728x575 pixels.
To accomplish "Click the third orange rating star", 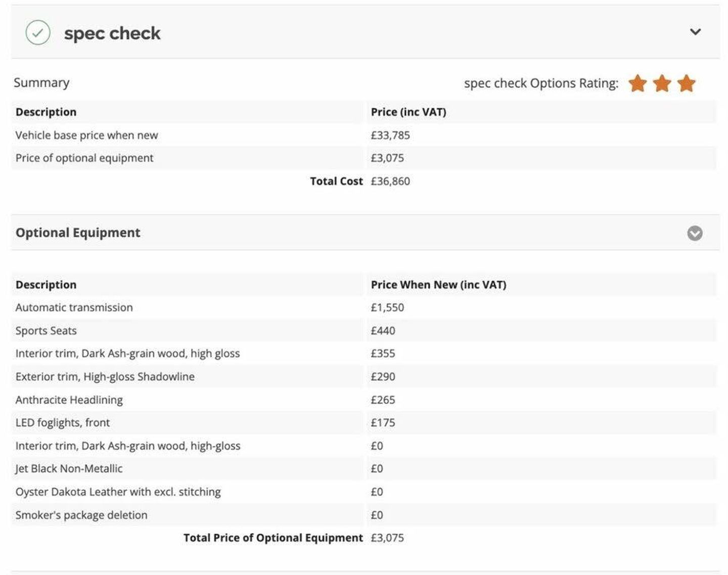I will coord(686,83).
